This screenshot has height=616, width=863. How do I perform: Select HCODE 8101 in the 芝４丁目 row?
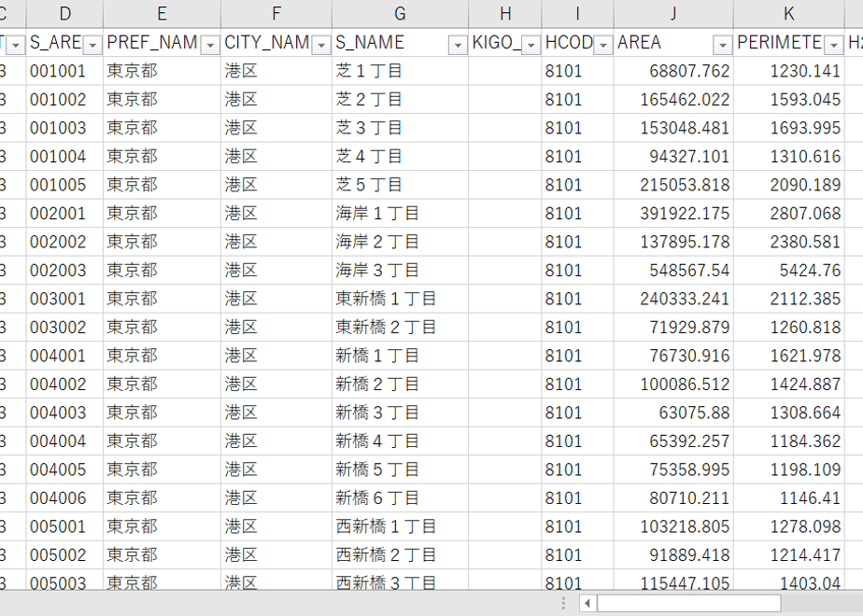point(577,156)
